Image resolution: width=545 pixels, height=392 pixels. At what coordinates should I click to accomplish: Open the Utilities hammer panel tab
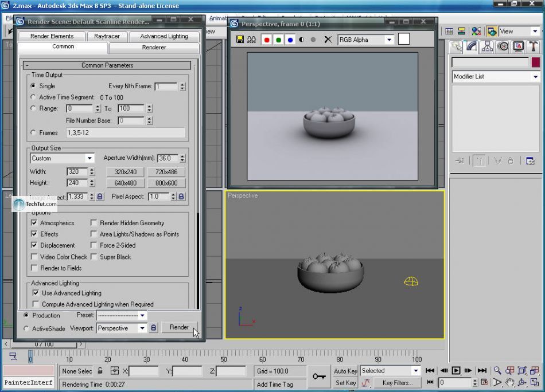pos(533,46)
